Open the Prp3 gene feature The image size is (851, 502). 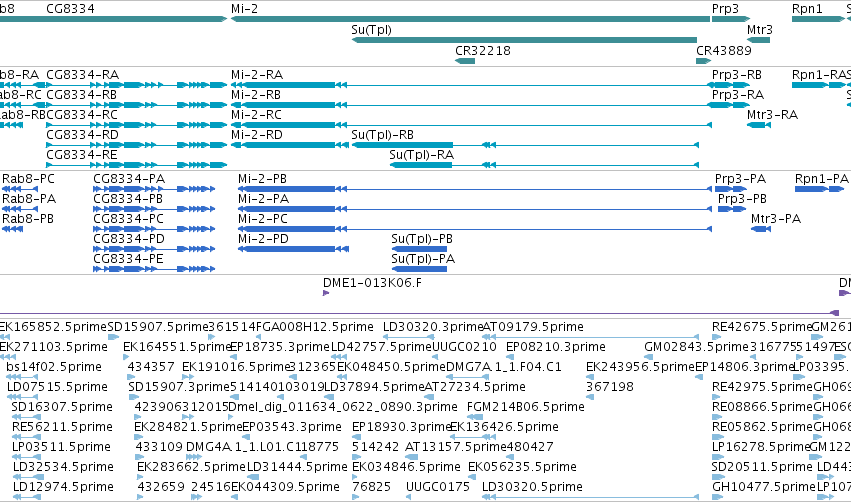[731, 19]
